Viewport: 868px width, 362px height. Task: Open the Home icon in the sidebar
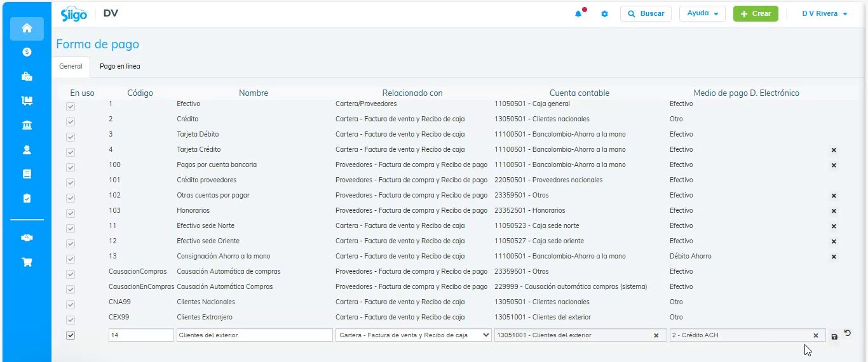(x=27, y=29)
